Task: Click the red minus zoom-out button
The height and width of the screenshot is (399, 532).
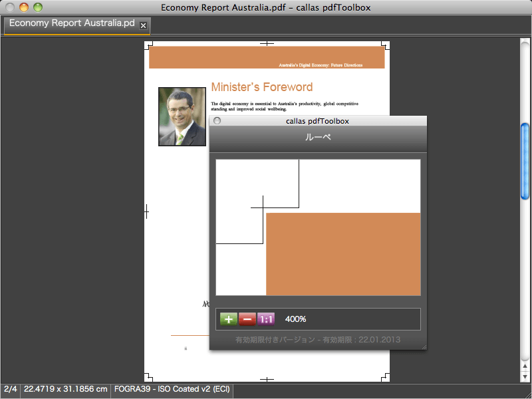Action: point(247,319)
